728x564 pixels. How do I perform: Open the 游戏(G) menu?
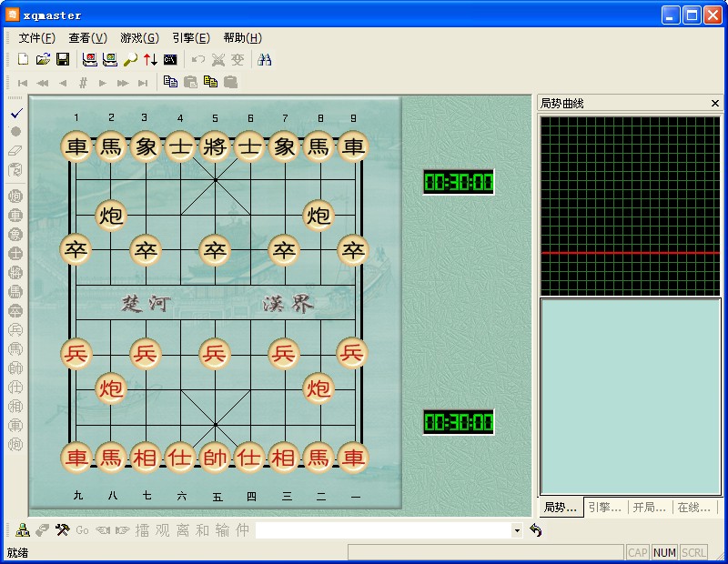pos(139,38)
